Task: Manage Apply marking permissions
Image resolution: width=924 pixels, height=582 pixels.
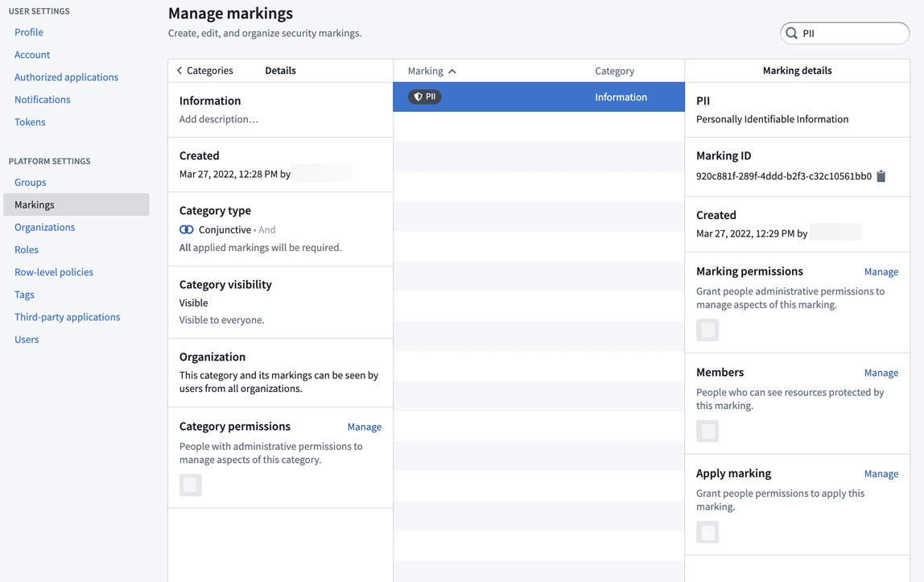Action: [x=881, y=474]
